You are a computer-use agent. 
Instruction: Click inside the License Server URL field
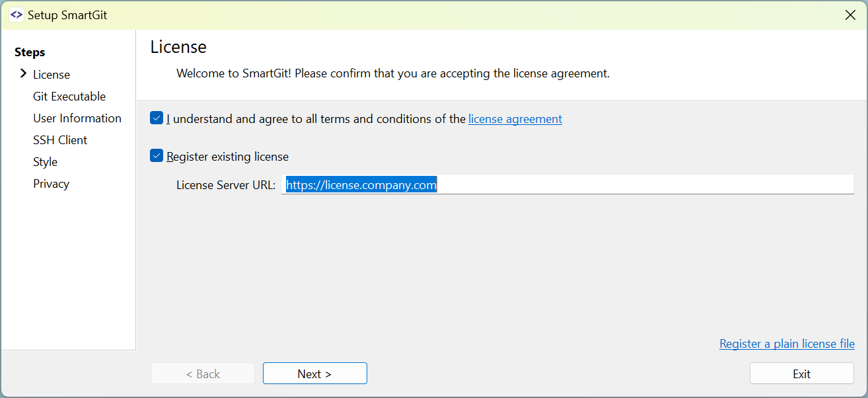[x=568, y=184]
